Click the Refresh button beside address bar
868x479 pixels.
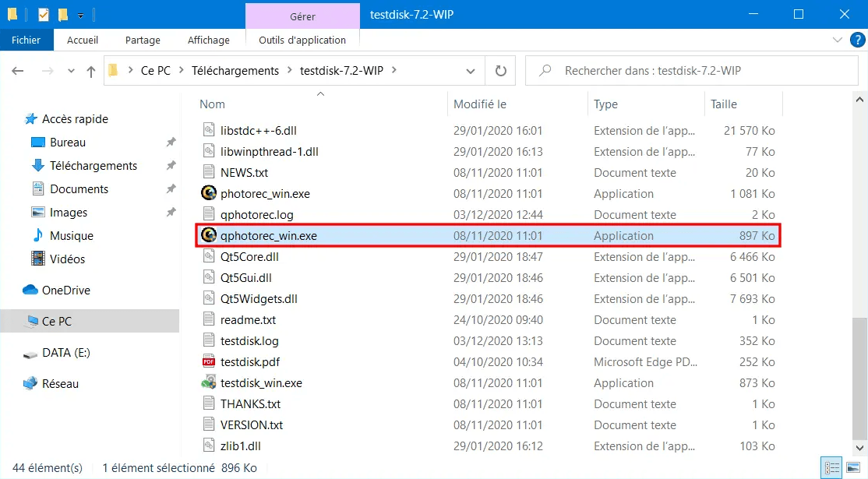pos(500,71)
